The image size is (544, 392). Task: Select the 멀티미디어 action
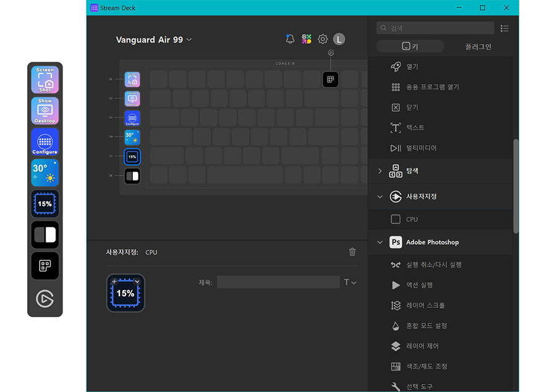coord(441,148)
